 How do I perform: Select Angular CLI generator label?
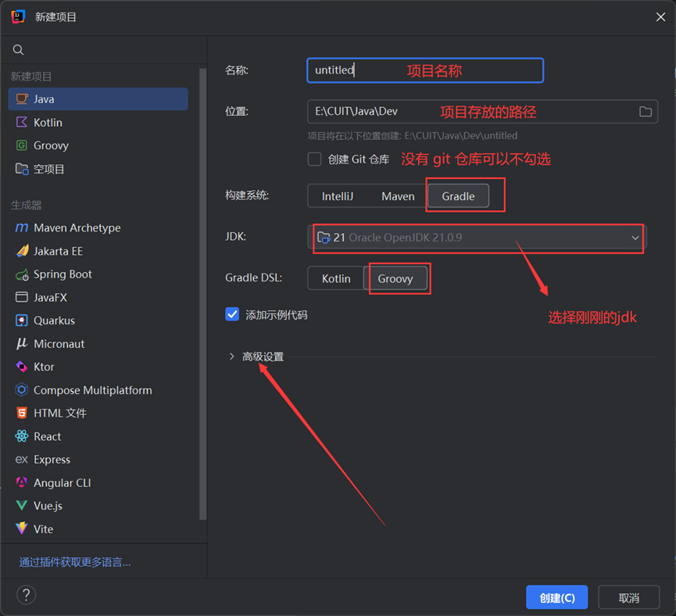click(62, 482)
